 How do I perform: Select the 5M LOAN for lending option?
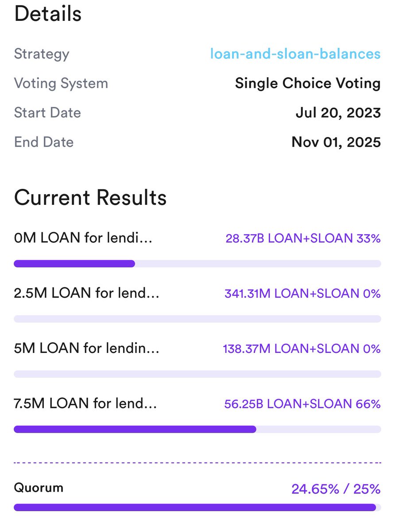coord(86,348)
